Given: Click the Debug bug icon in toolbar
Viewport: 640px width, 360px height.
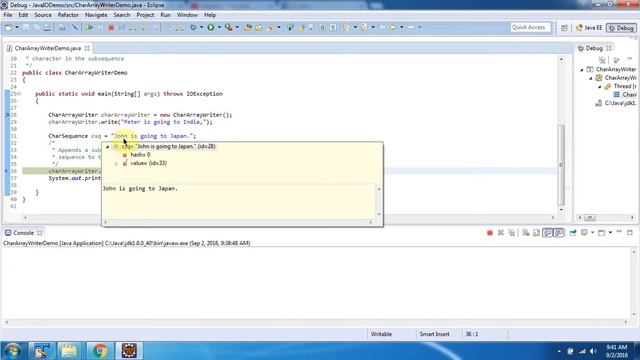Looking at the screenshot, I should (x=193, y=27).
